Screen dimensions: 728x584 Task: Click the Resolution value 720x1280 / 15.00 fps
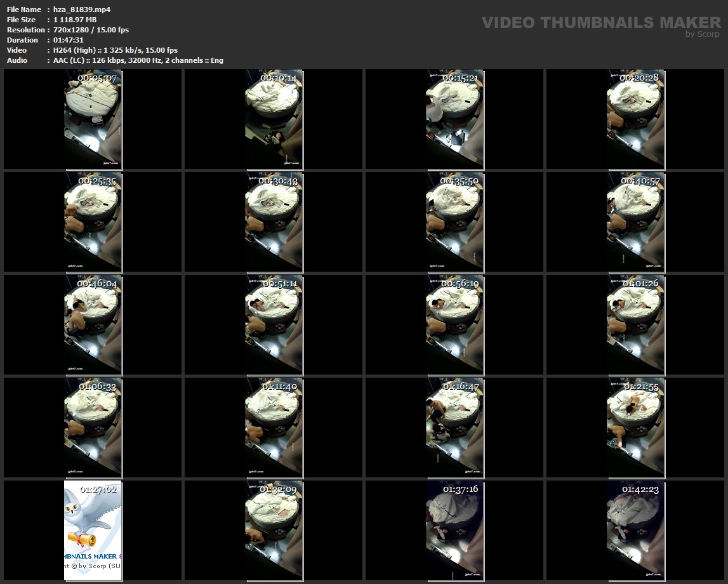point(91,30)
